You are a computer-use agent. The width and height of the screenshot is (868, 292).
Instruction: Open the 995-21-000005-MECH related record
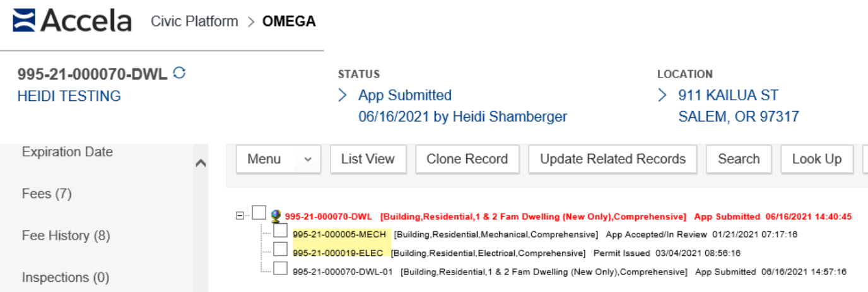point(339,235)
